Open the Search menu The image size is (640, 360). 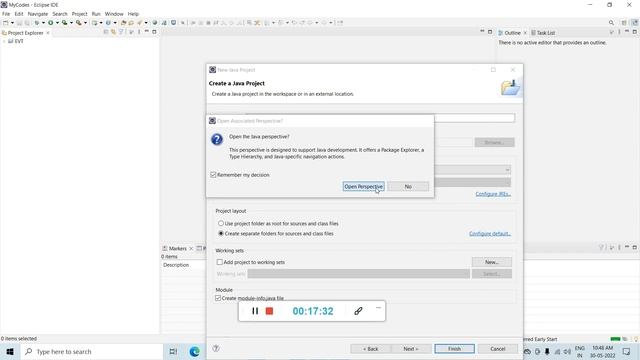coord(60,14)
